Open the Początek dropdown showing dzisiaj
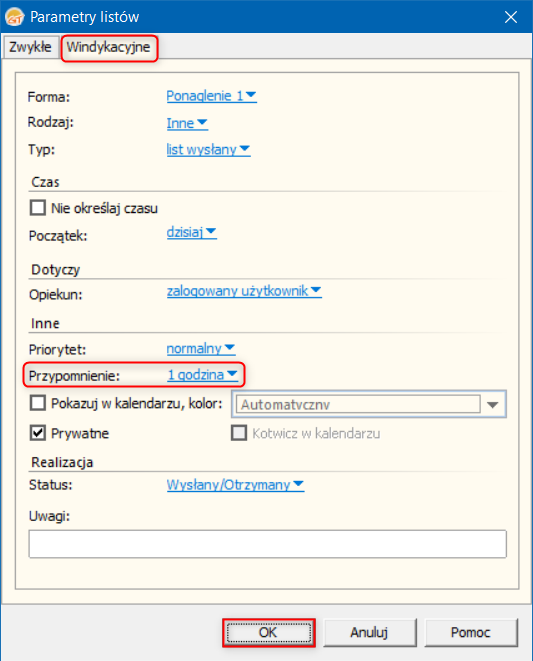 click(x=191, y=232)
